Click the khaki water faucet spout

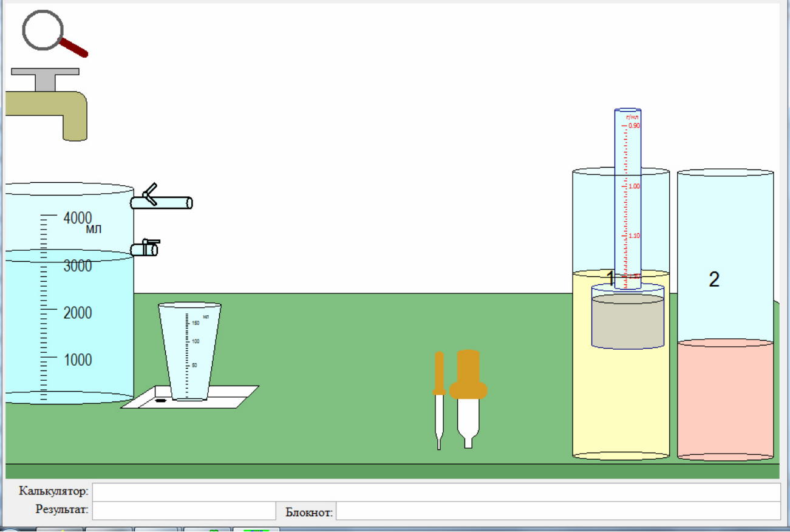[47, 115]
